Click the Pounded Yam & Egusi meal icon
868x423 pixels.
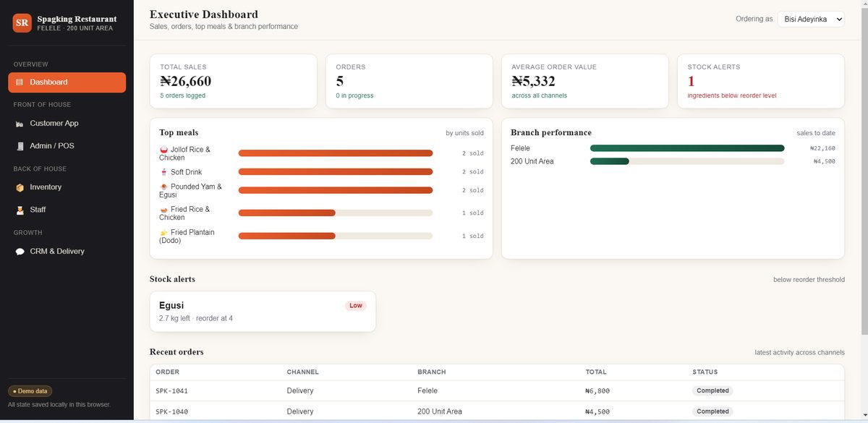tap(163, 187)
